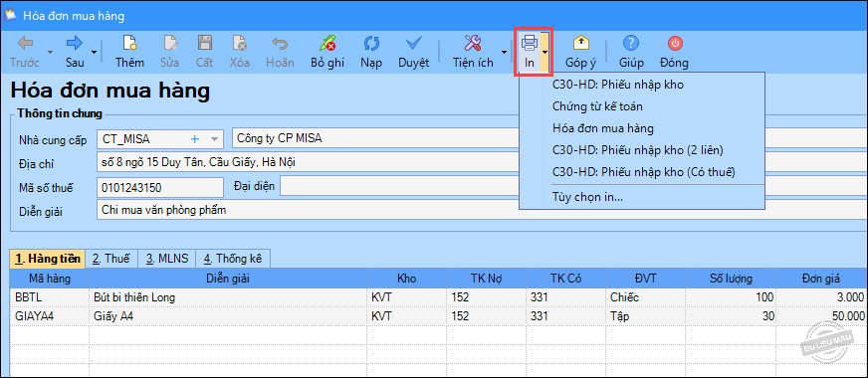Open the Tiện ích tools icon
This screenshot has width=868, height=378.
(x=472, y=43)
